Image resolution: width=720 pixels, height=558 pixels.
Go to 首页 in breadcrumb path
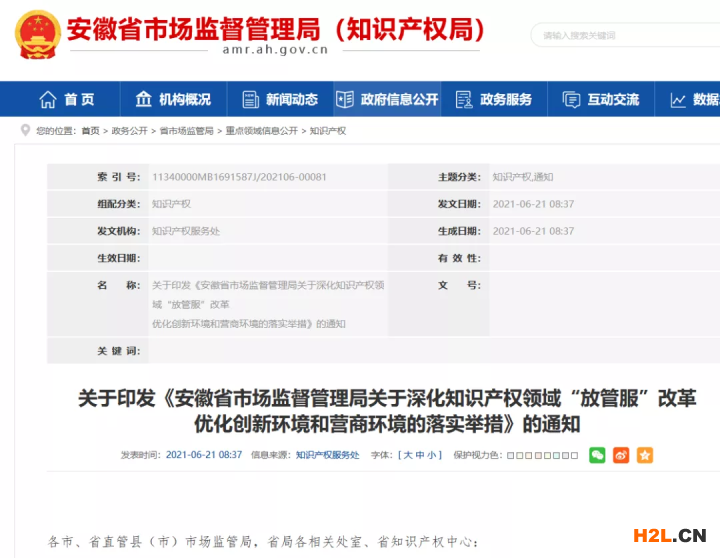[90, 131]
